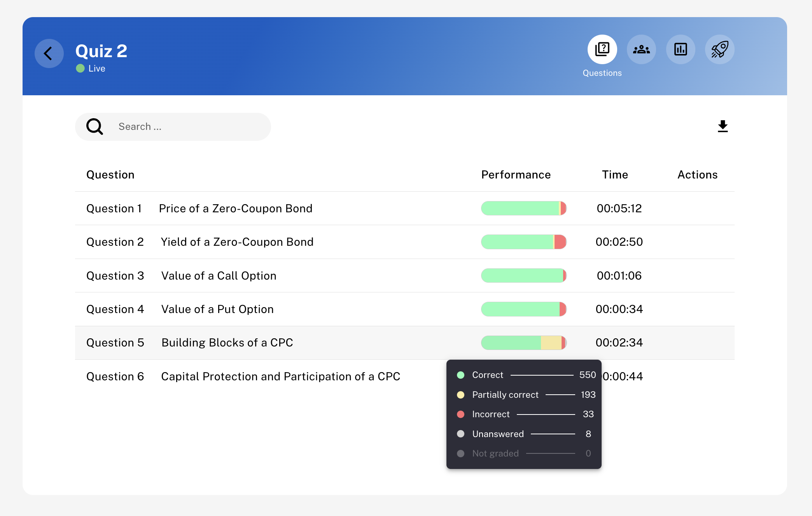Open Question 1 Price of a Zero-Coupon Bond
Image resolution: width=812 pixels, height=516 pixels.
click(235, 208)
